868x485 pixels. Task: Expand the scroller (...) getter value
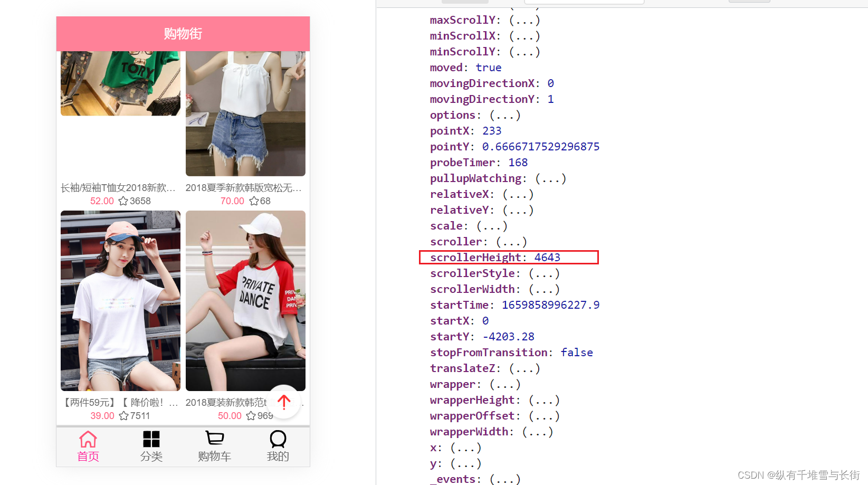pyautogui.click(x=511, y=242)
